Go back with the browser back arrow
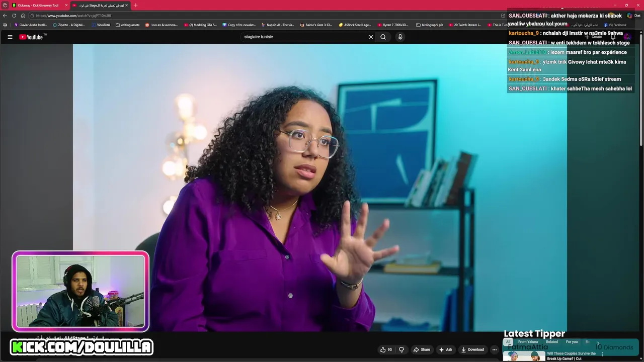This screenshot has width=644, height=362. (5, 16)
